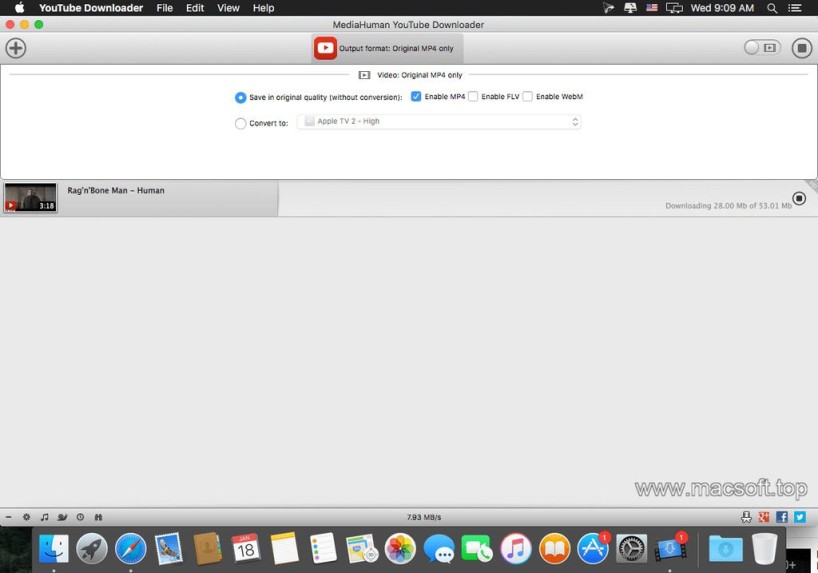This screenshot has width=818, height=573.
Task: Click the clock icon in status bar
Action: pos(80,517)
